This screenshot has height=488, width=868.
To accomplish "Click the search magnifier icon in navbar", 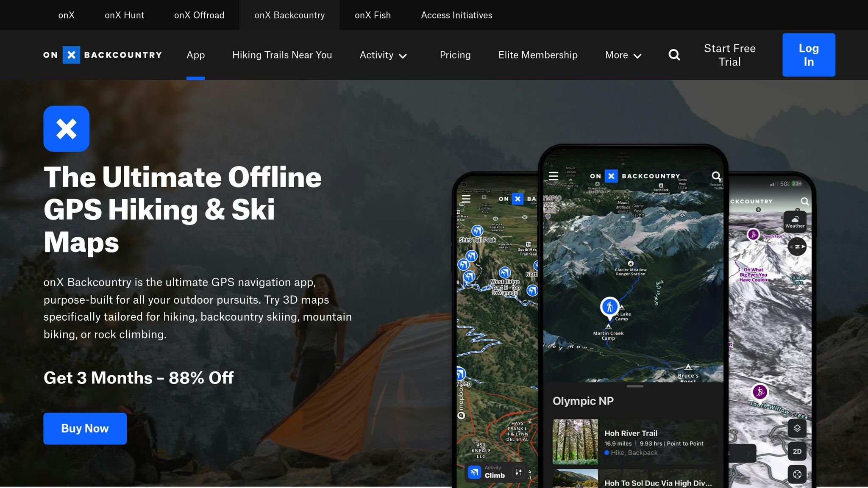I will coord(674,55).
